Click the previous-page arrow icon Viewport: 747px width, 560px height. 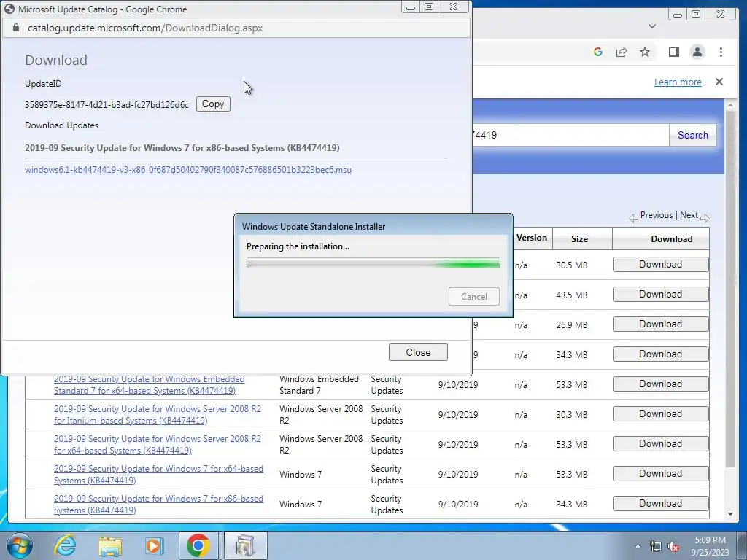pyautogui.click(x=633, y=217)
